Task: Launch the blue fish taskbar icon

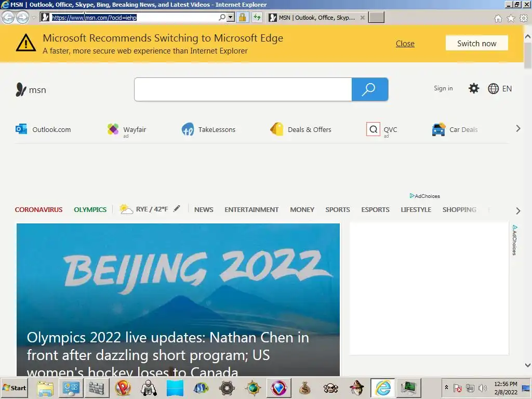Action: (201, 388)
